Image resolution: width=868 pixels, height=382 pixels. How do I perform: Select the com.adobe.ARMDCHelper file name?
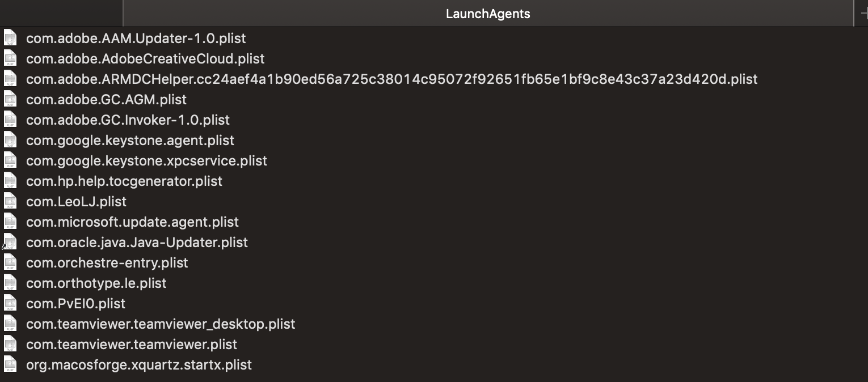tap(391, 79)
